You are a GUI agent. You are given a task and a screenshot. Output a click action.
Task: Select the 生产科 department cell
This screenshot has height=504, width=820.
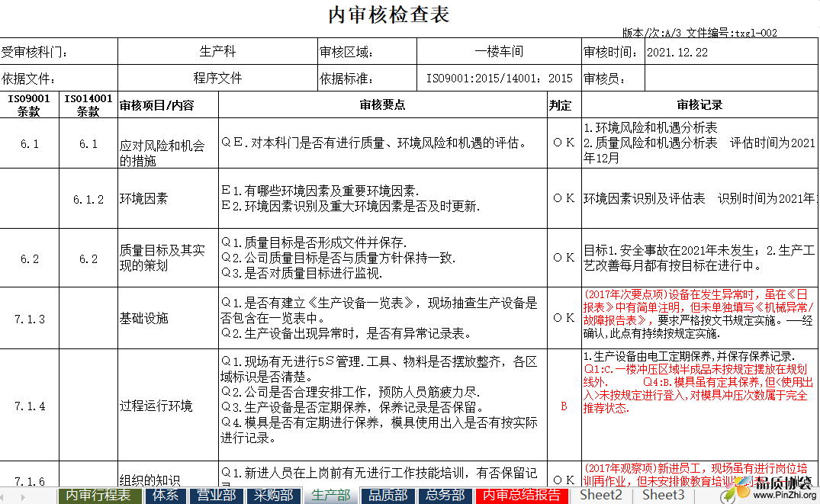[217, 52]
